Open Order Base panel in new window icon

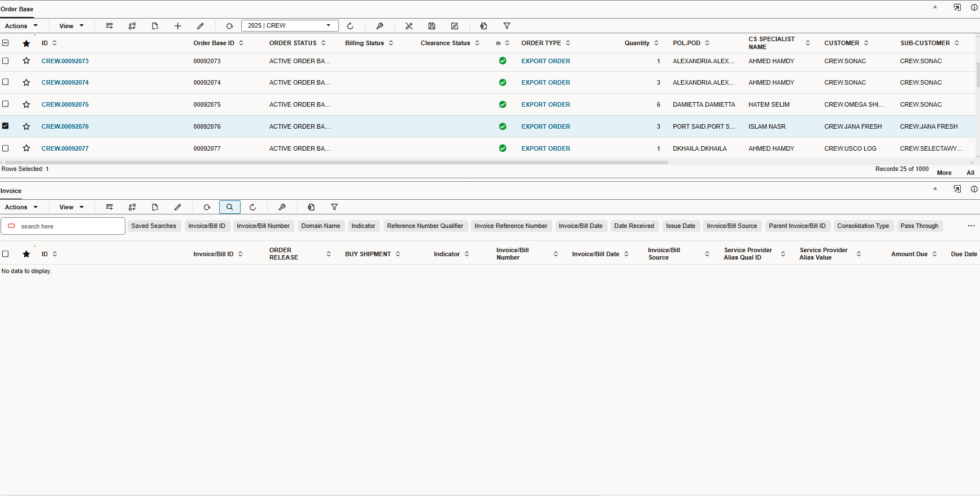[x=957, y=7]
